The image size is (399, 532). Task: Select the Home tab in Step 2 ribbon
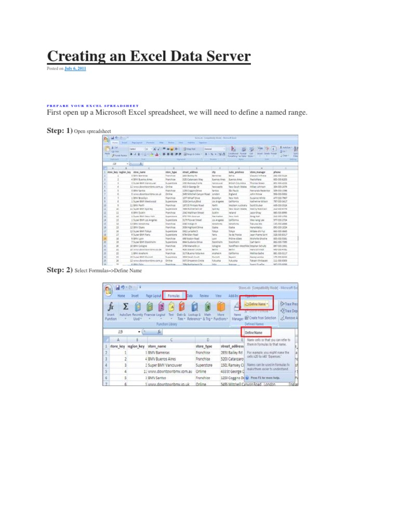(x=121, y=296)
